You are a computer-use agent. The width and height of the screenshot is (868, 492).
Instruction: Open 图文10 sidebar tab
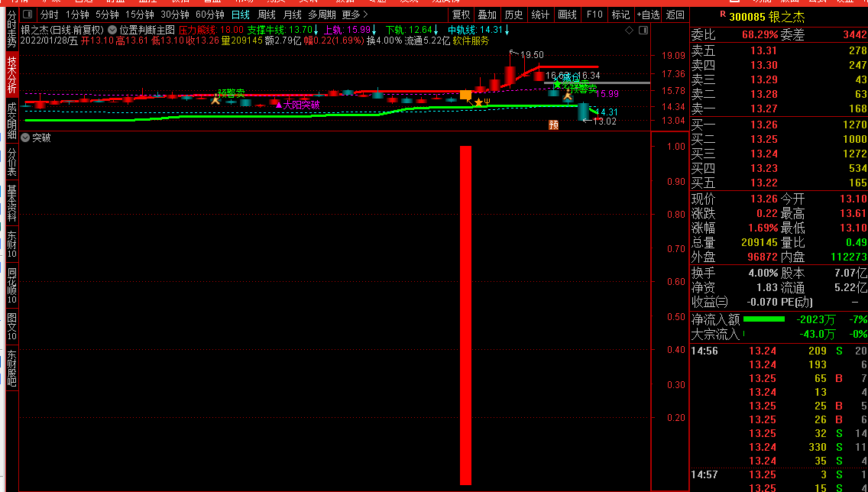(x=11, y=326)
